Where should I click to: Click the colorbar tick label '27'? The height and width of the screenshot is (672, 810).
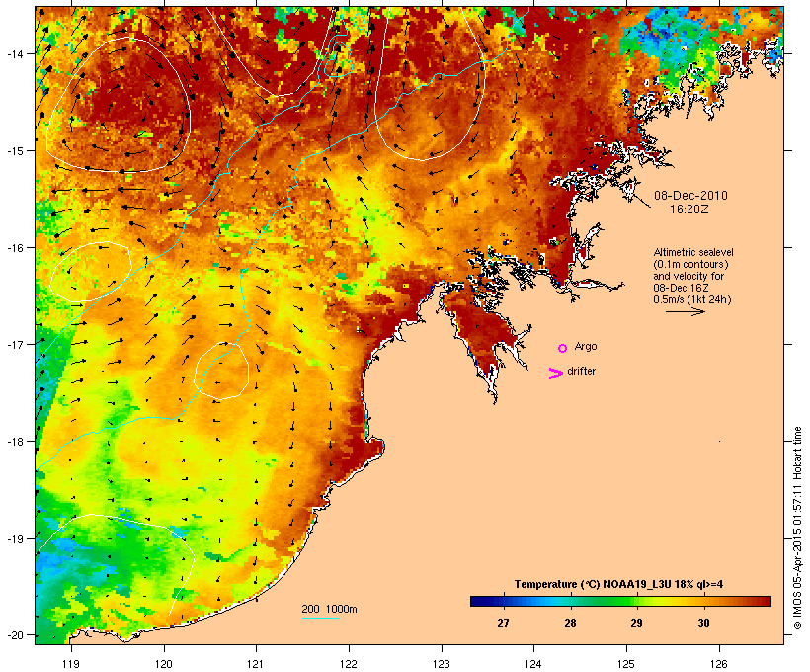[x=503, y=623]
